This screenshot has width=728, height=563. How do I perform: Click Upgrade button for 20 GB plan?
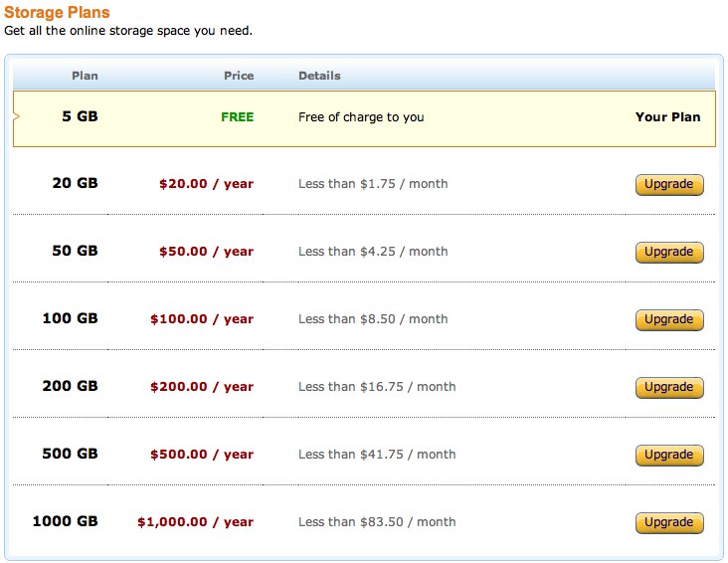[x=668, y=184]
